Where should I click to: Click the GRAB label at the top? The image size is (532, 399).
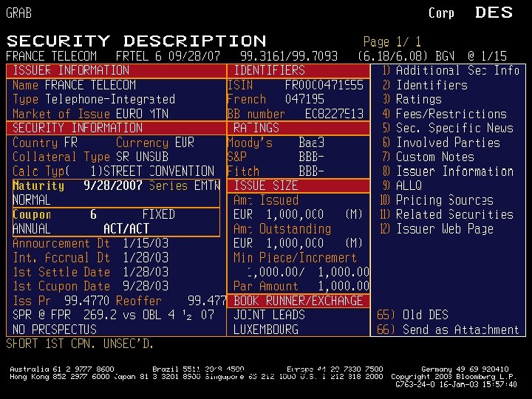tap(19, 13)
